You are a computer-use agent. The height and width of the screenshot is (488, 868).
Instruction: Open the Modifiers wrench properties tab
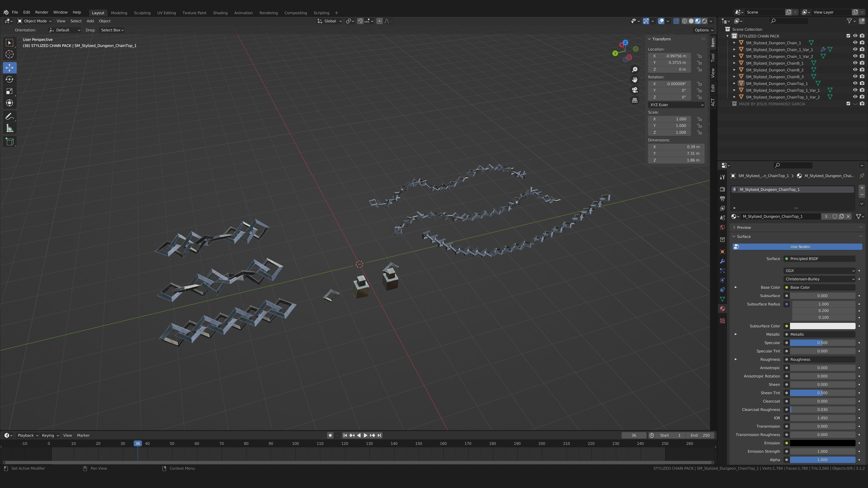click(722, 261)
